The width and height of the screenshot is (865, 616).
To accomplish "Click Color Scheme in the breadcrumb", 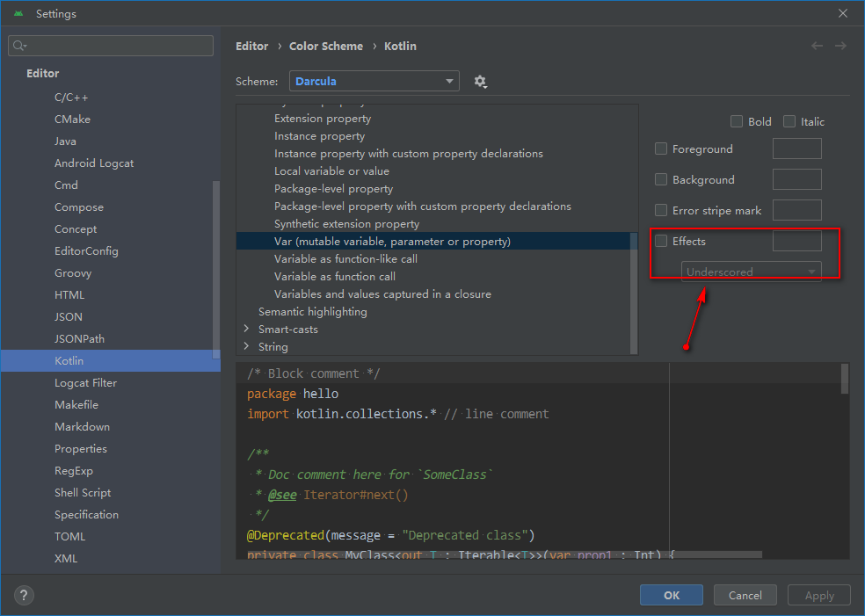I will point(326,47).
